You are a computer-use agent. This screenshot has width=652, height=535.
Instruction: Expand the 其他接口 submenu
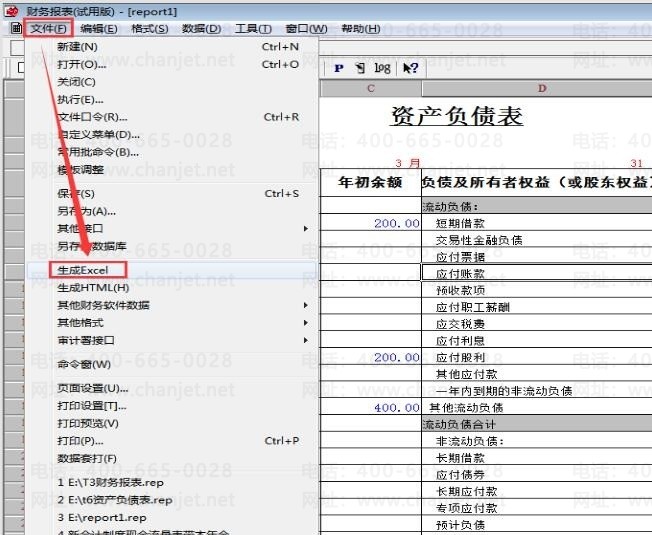tap(172, 229)
